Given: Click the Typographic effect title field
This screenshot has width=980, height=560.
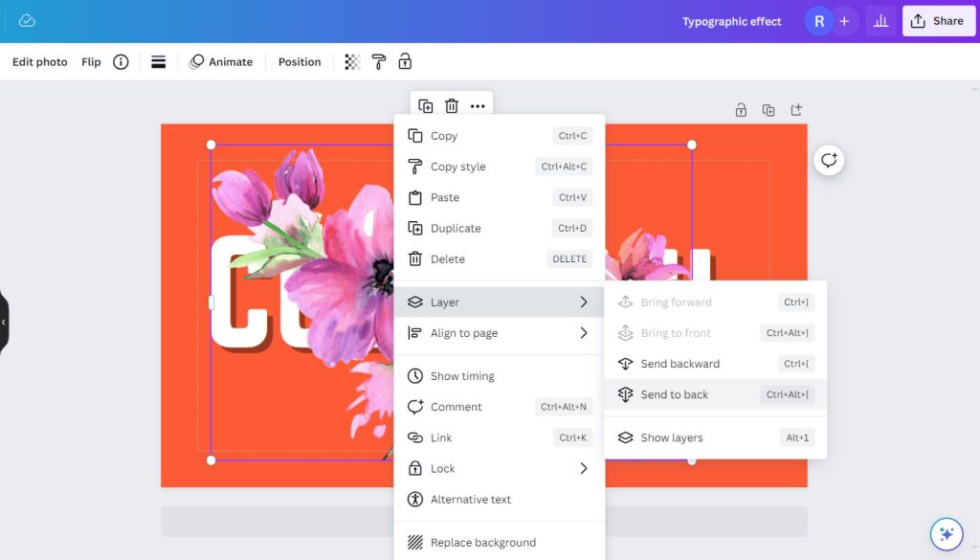Looking at the screenshot, I should (731, 21).
